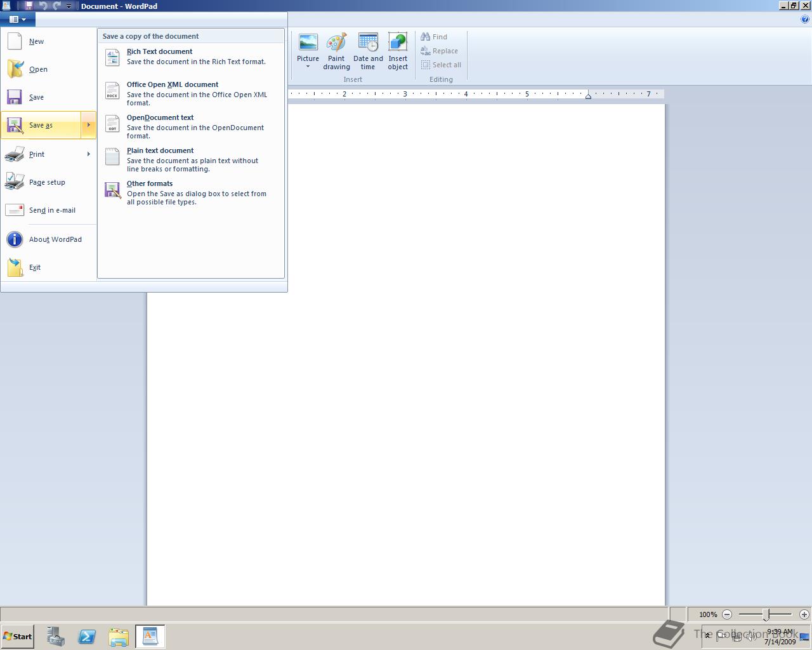The height and width of the screenshot is (650, 812).
Task: Click the zoom in plus button
Action: click(x=804, y=614)
